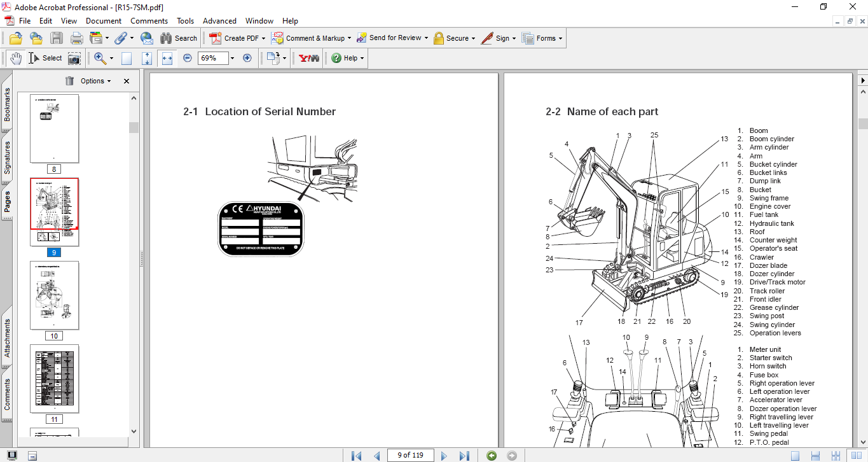Go to the last page
The height and width of the screenshot is (462, 868).
tap(464, 456)
